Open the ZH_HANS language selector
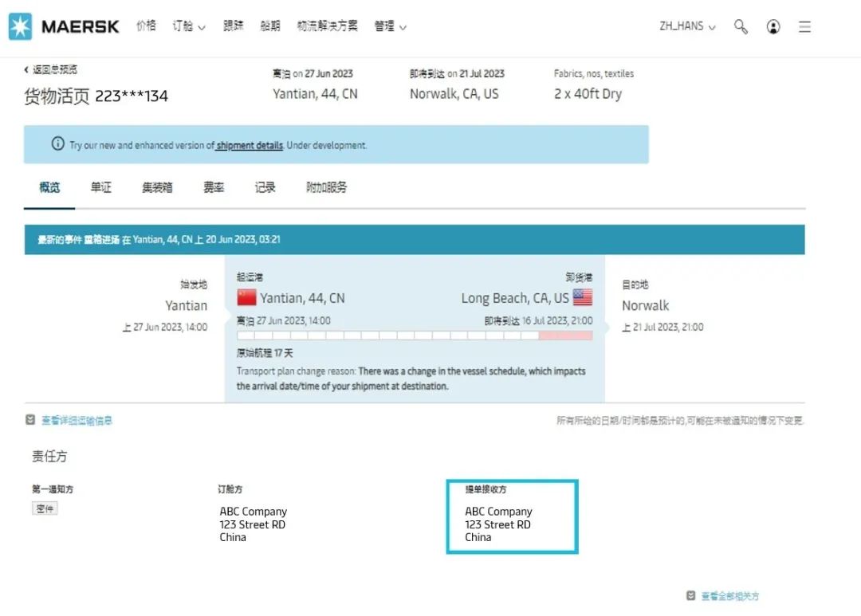This screenshot has height=616, width=861. [x=687, y=26]
